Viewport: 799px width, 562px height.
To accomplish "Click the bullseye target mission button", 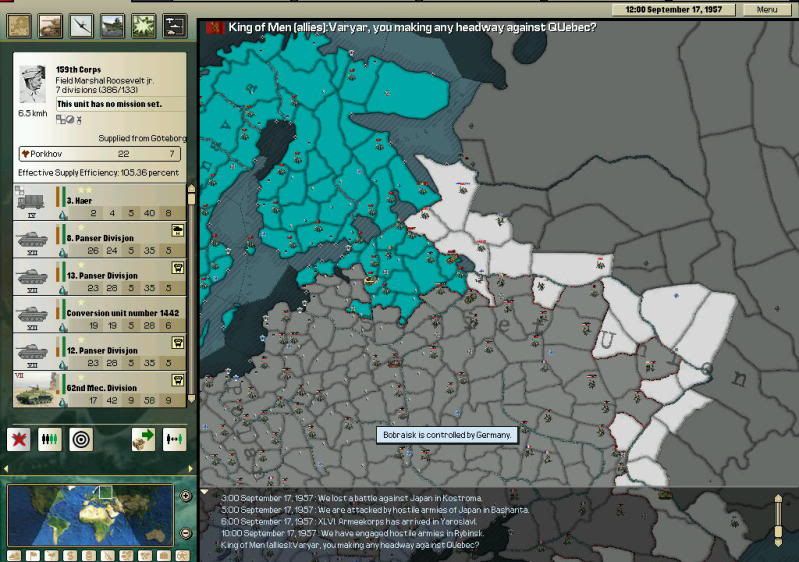I will click(x=81, y=439).
